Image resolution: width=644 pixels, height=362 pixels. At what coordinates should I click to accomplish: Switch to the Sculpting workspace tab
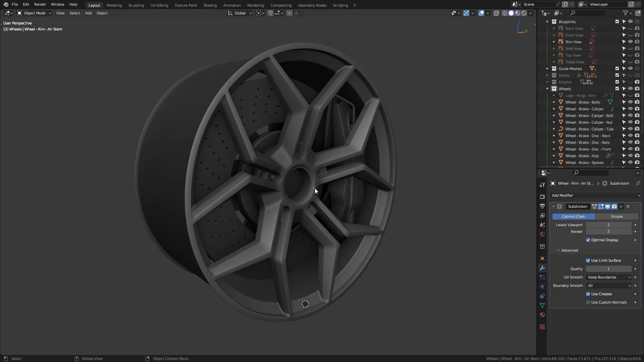136,5
